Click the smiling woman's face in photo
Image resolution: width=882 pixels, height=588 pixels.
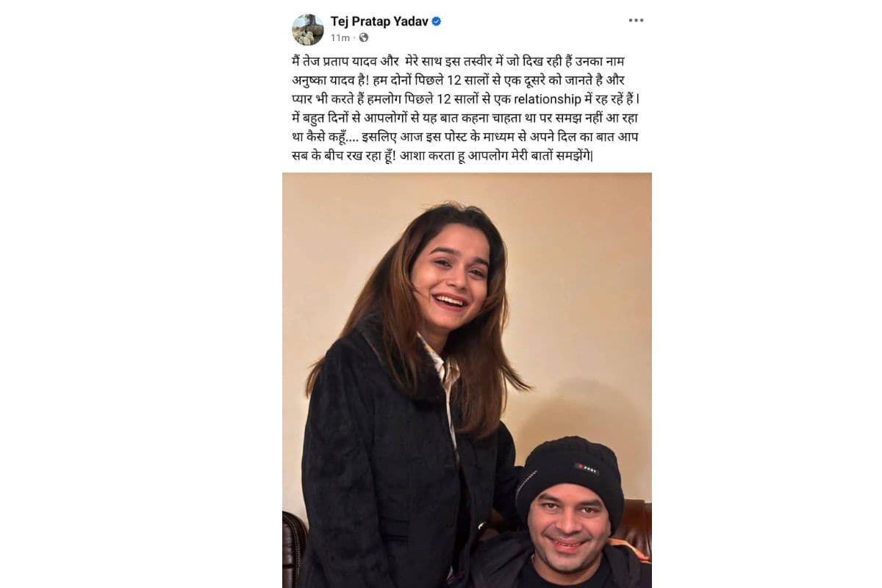[x=450, y=276]
